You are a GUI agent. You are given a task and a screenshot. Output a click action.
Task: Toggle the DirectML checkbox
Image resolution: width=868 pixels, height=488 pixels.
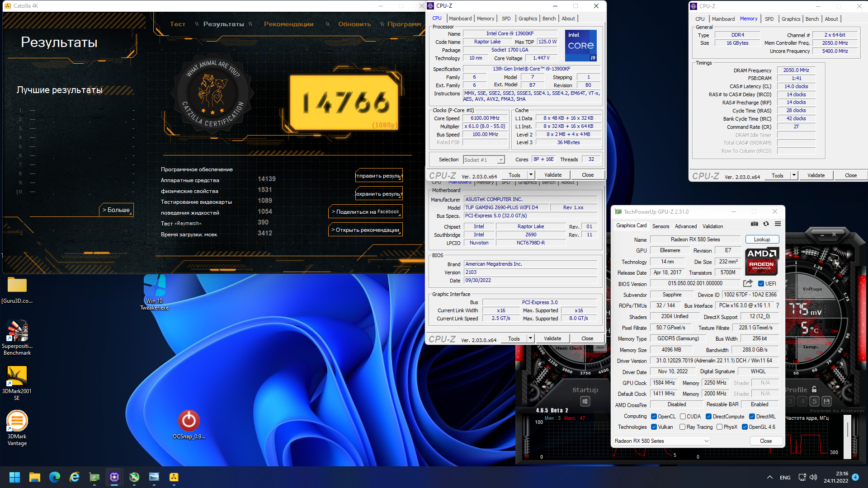pyautogui.click(x=752, y=417)
